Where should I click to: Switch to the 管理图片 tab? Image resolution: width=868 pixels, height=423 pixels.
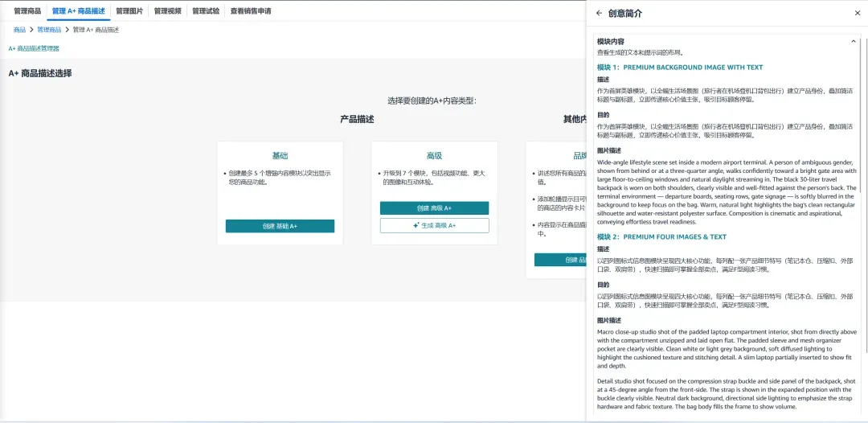pos(129,10)
